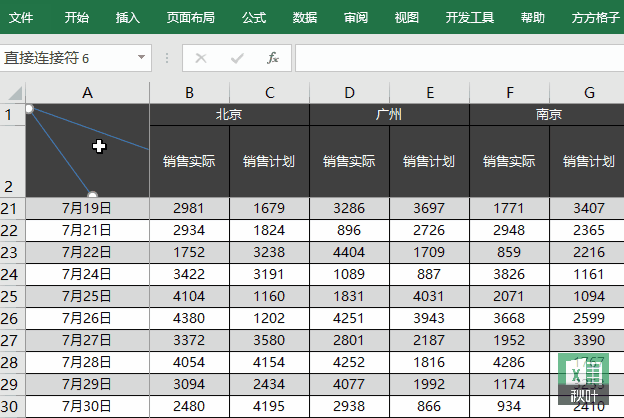Select the date cell 7月30日

[x=88, y=406]
